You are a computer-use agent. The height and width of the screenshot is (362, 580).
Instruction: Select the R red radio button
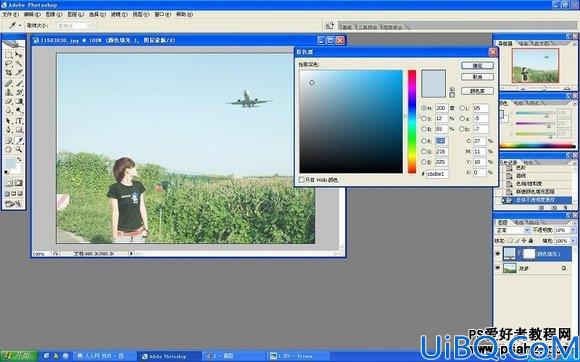point(424,141)
